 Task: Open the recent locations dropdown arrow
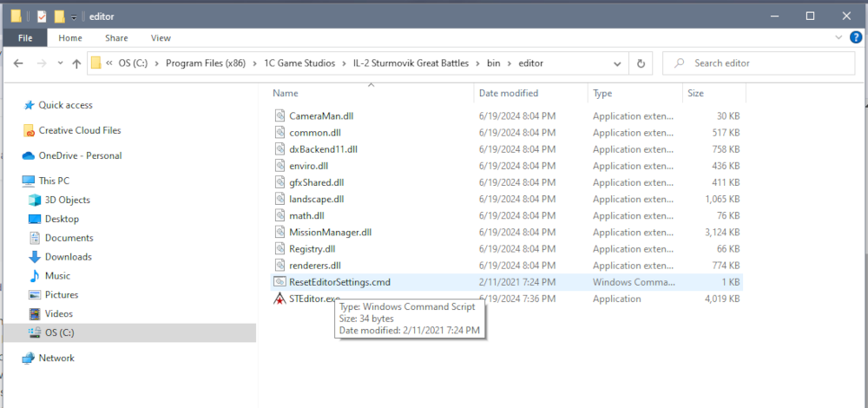point(59,63)
